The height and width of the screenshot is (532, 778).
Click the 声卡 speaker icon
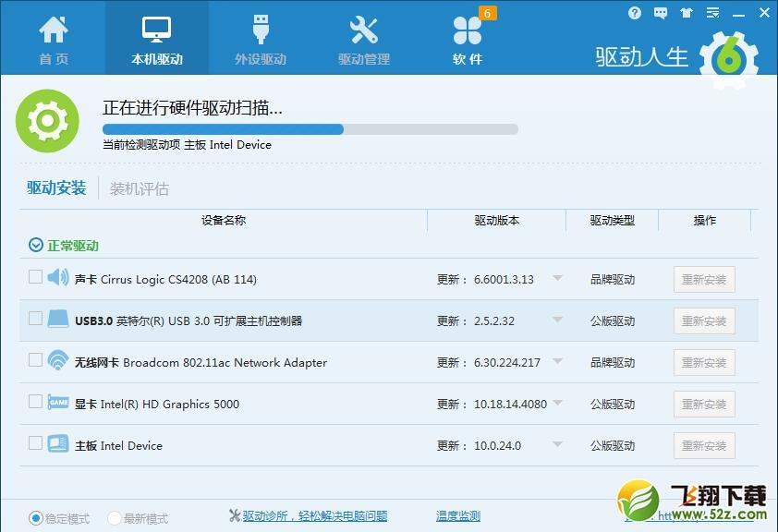58,277
